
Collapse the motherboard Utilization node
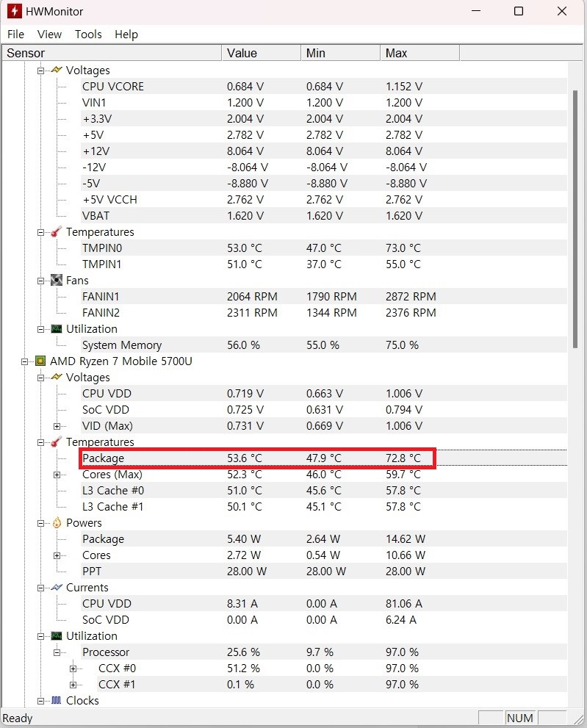point(41,329)
